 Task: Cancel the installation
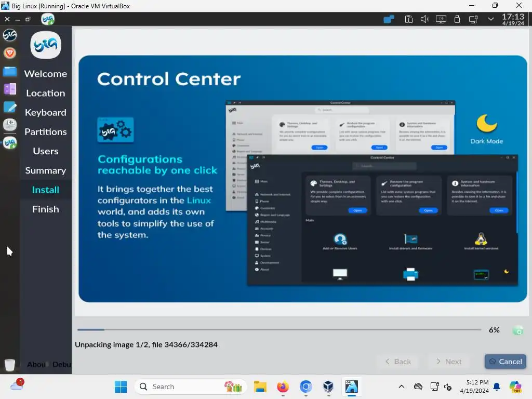(505, 362)
